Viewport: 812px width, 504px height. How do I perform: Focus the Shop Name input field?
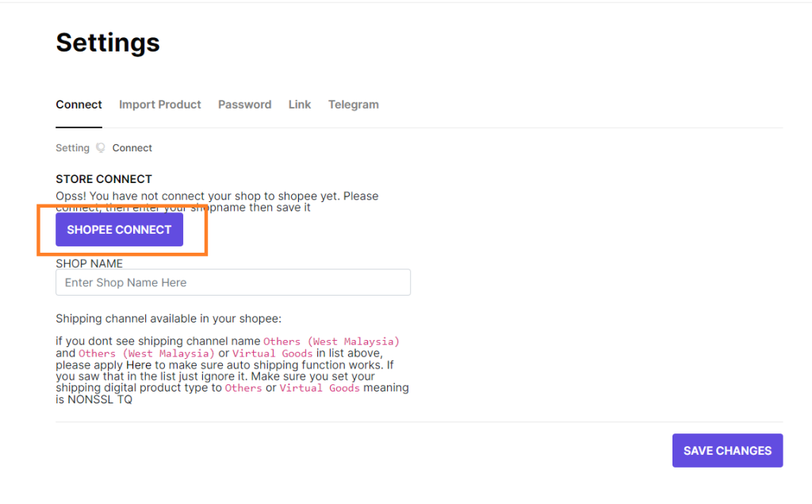point(233,283)
